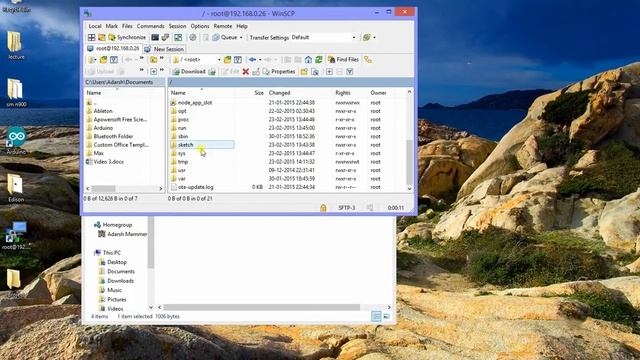Screen dimensions: 640x360
Task: Expand the Queue dropdown arrow
Action: click(241, 38)
